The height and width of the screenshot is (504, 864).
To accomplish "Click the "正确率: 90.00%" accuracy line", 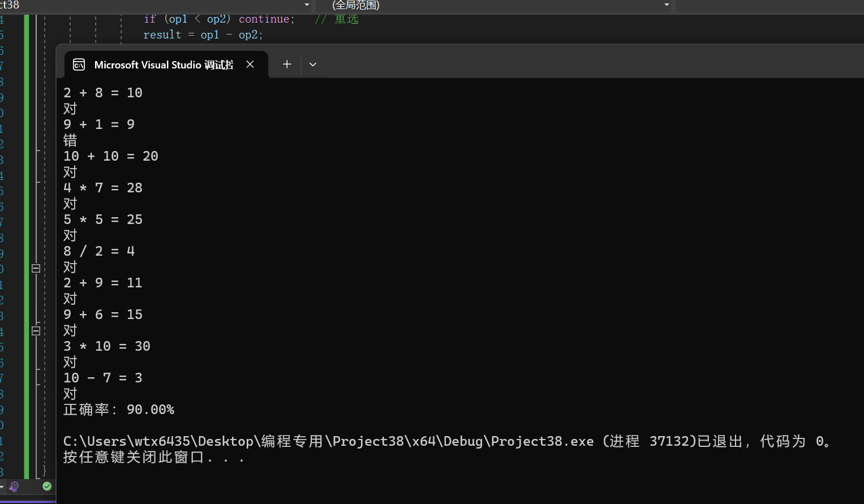I will (x=119, y=410).
